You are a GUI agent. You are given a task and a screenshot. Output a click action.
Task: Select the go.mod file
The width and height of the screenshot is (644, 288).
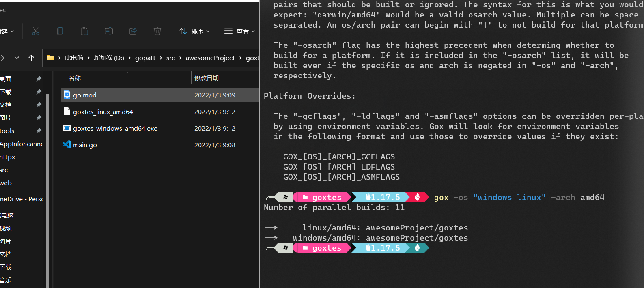click(x=160, y=95)
